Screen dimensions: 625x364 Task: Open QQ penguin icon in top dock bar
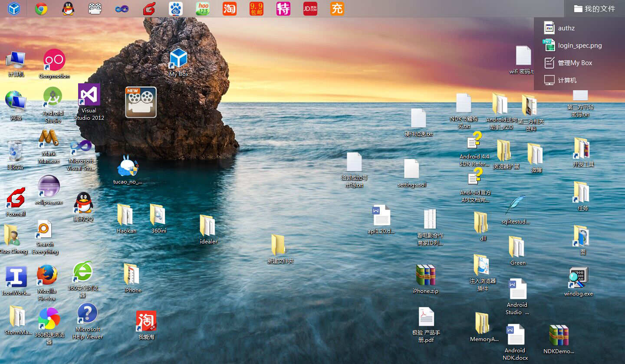68,9
